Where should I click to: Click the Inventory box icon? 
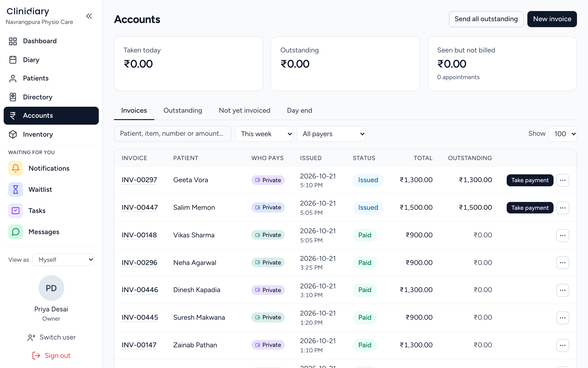click(13, 134)
